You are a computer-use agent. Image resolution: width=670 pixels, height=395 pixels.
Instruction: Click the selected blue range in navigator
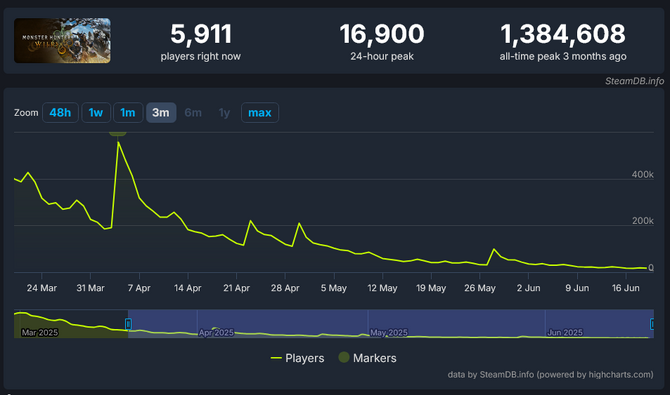coord(391,324)
